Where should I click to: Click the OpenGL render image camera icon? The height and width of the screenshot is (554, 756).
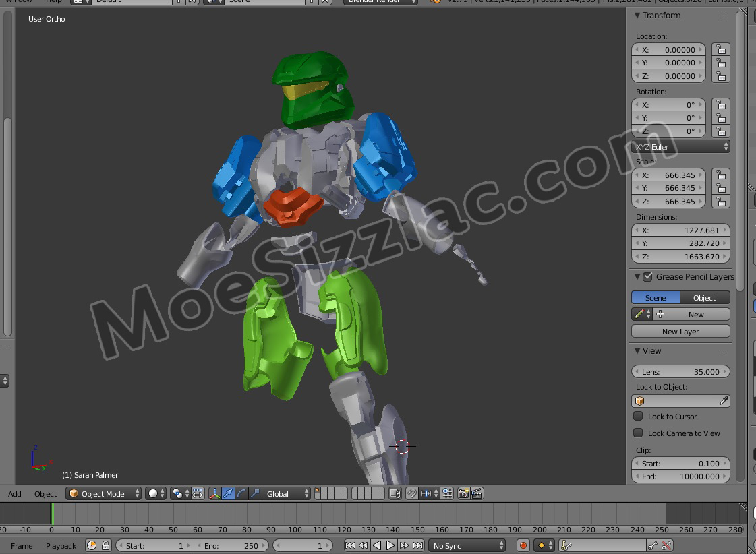click(463, 493)
